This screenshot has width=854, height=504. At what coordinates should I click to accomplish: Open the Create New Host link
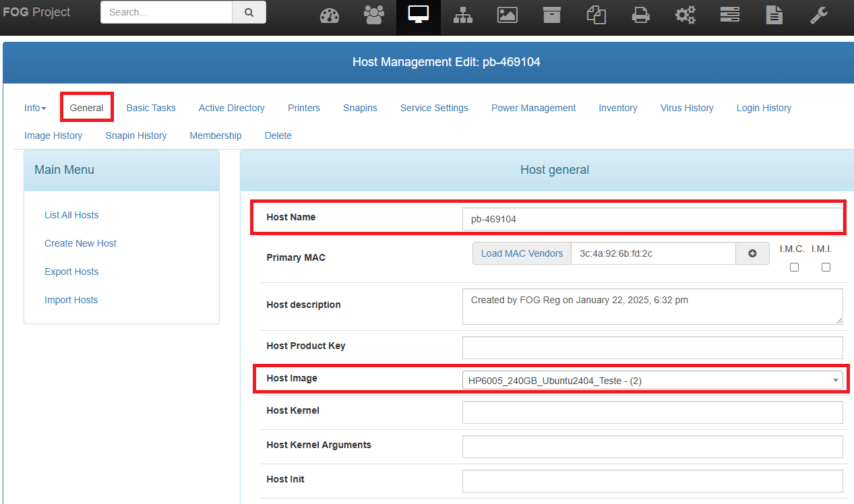click(x=80, y=243)
